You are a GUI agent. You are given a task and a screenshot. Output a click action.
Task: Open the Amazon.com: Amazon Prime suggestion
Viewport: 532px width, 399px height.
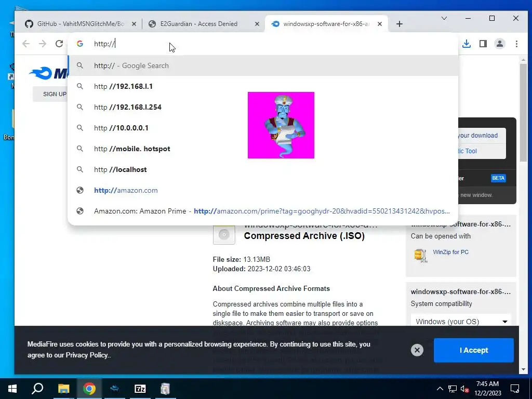(263, 211)
